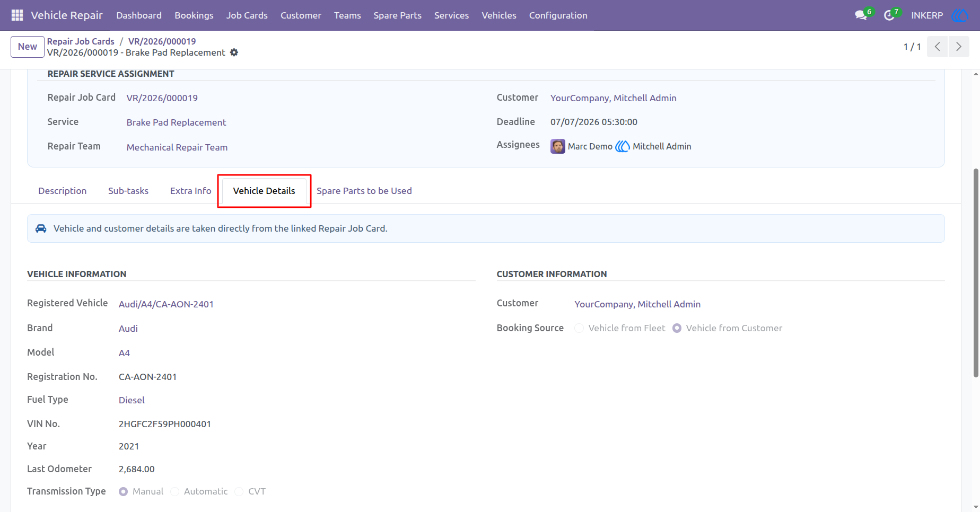The height and width of the screenshot is (512, 980).
Task: Go to the next record arrow
Action: (959, 47)
